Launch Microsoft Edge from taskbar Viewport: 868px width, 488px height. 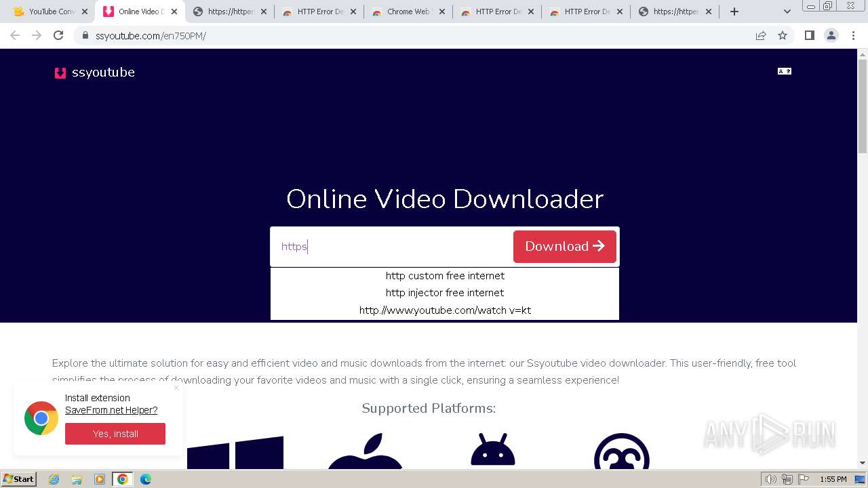pos(145,479)
